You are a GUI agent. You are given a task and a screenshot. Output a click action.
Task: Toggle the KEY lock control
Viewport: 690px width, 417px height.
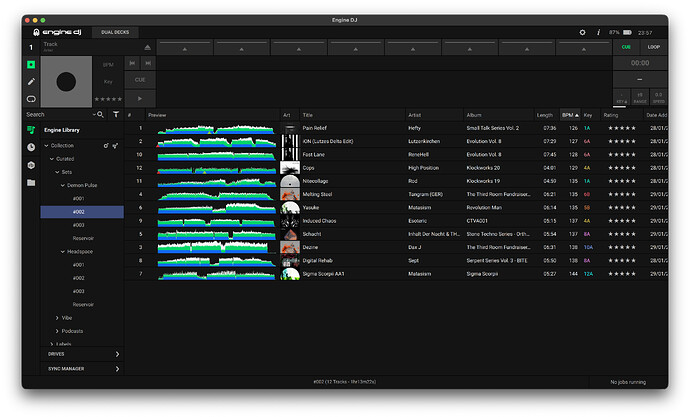[621, 97]
